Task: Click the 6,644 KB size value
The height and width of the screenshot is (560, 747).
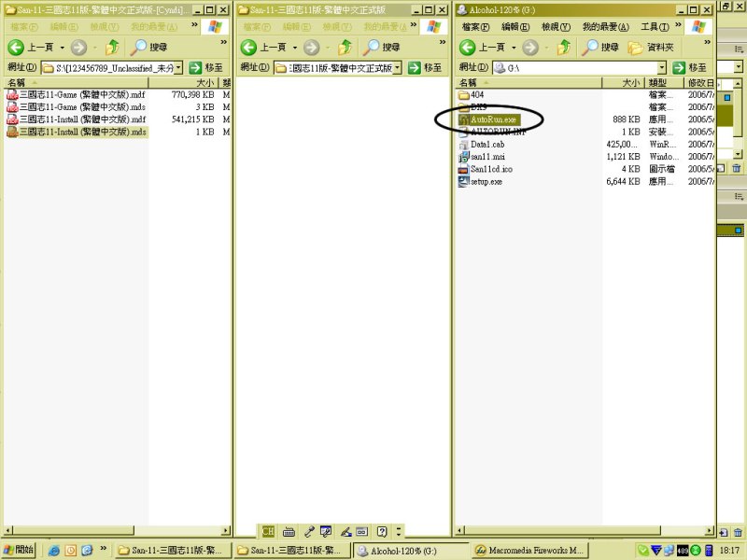Action: tap(623, 181)
